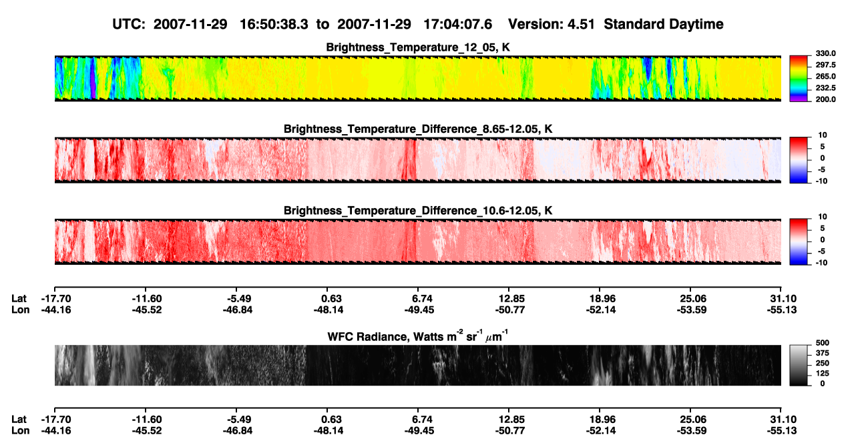Viewport: 868px width, 445px height.
Task: Click the 232.5 color bar label
Action: pyautogui.click(x=825, y=88)
